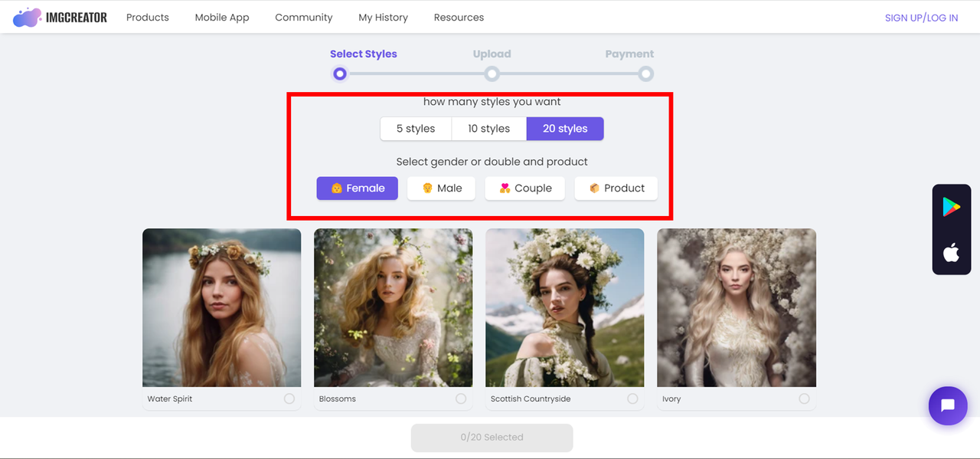Open My History
980x459 pixels.
pyautogui.click(x=383, y=17)
